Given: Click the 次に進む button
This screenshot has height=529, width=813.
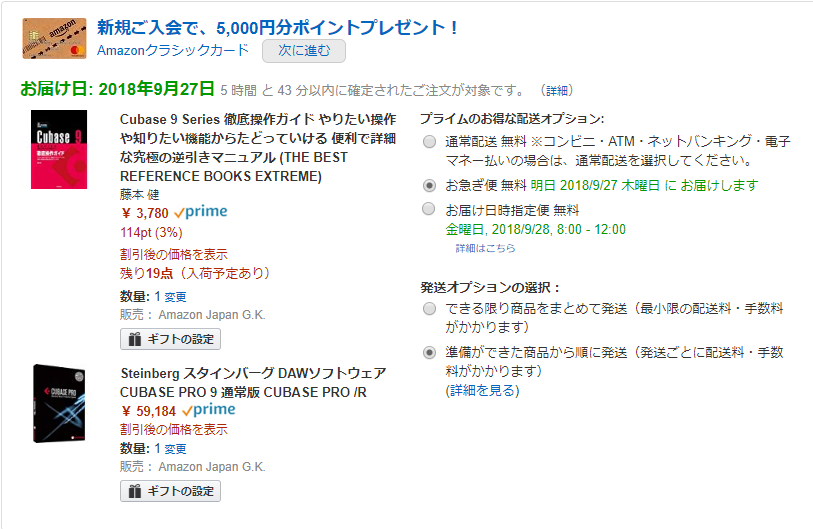Looking at the screenshot, I should click(x=304, y=51).
